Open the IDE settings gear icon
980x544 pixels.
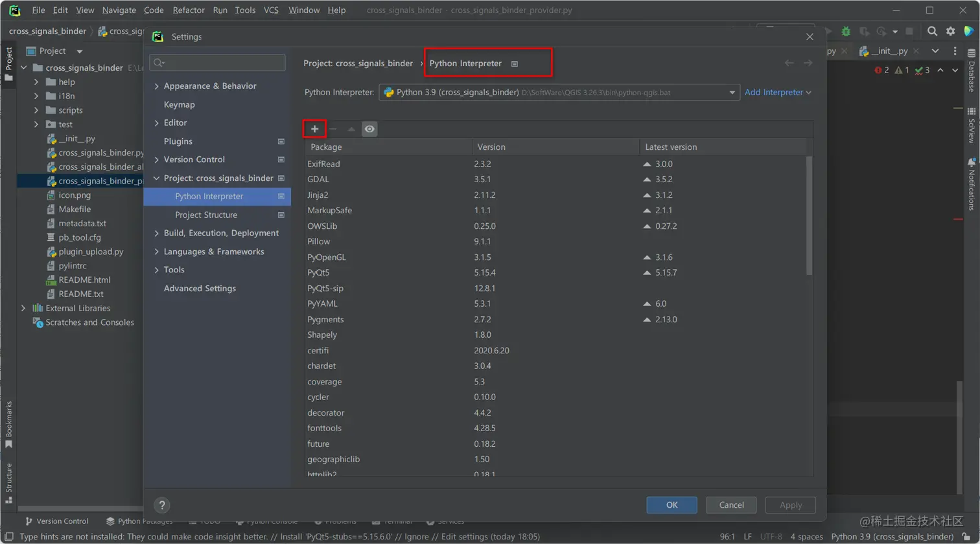[950, 31]
